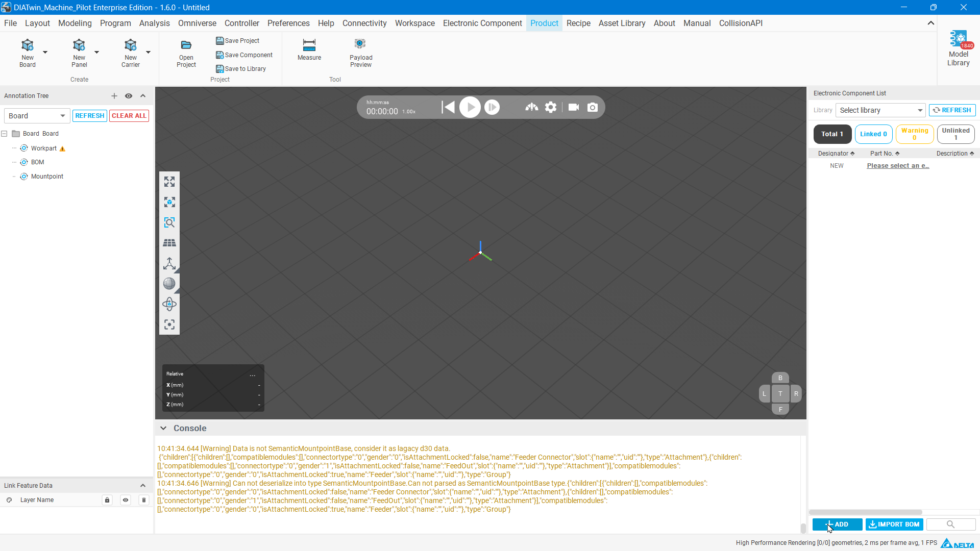
Task: Open simulation settings gear
Action: coord(551,107)
